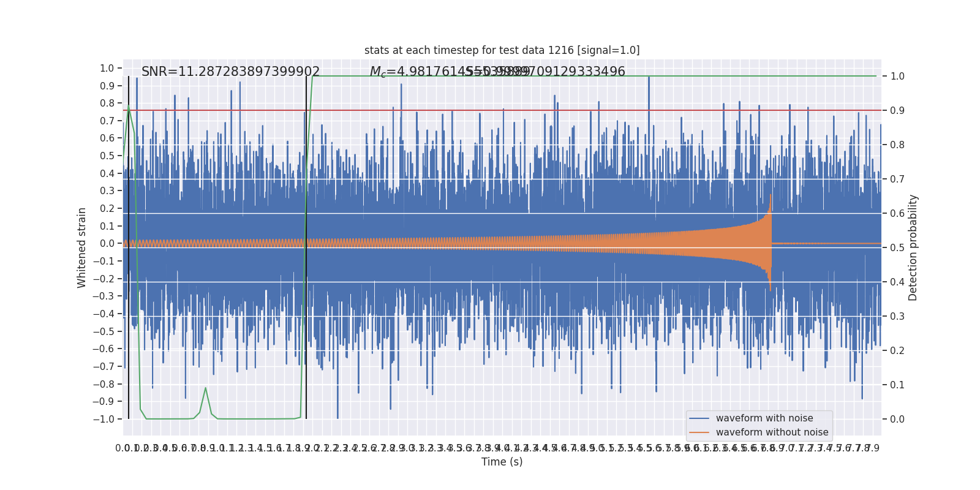Click the SNR=11.287283897399902 annotation
Viewport: 980px width, 490px height.
tap(230, 72)
